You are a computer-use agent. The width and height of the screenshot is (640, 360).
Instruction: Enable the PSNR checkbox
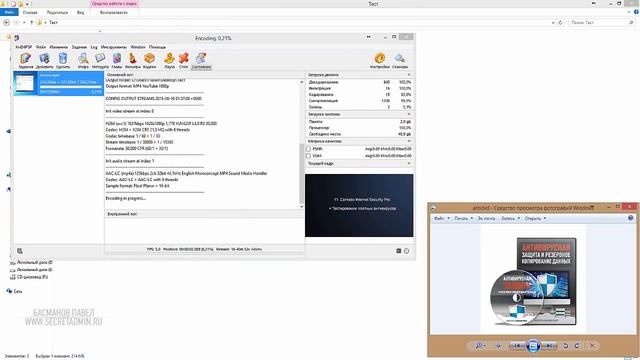click(309, 149)
